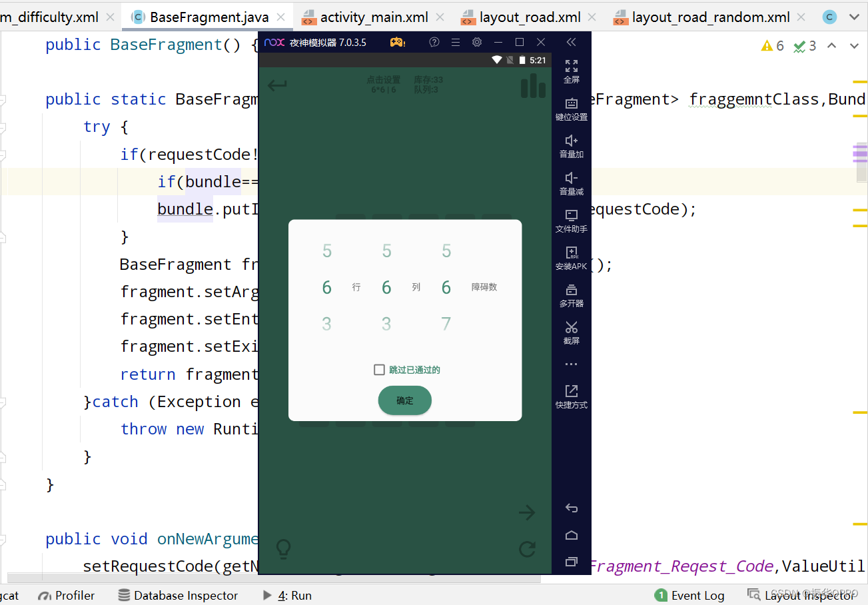Select value 5 above columns picker
The width and height of the screenshot is (868, 605).
(386, 251)
